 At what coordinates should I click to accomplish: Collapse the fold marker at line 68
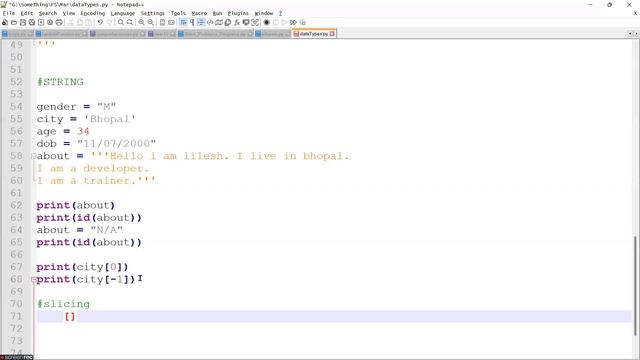click(33, 279)
